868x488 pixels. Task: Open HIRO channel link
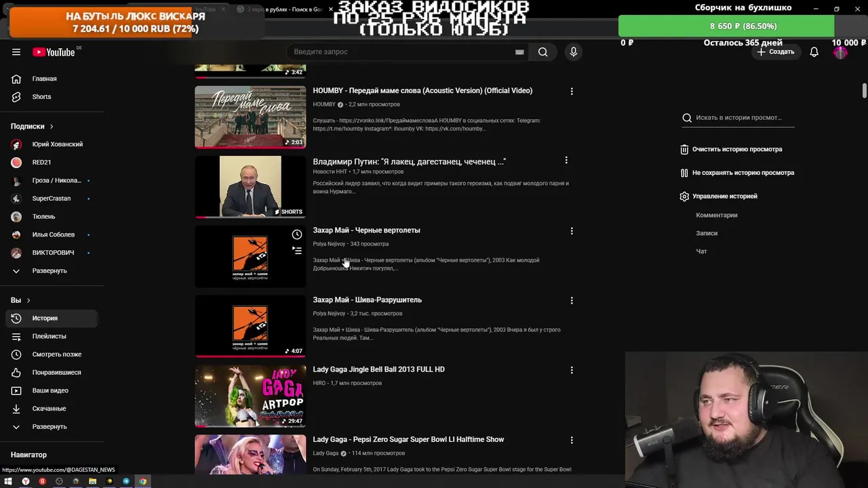319,384
